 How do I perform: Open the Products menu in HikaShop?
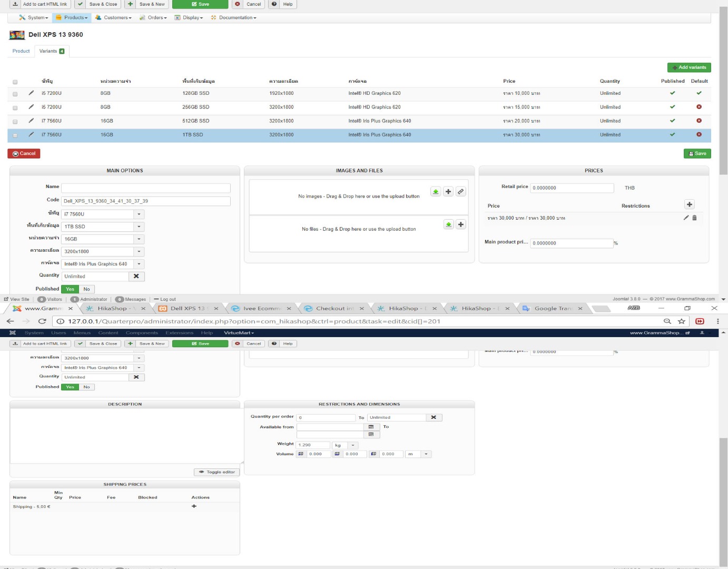point(72,17)
